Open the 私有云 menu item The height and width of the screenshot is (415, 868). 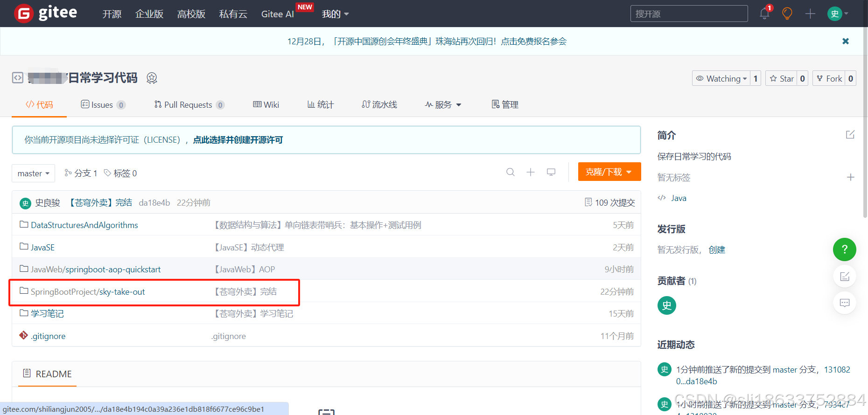[233, 14]
